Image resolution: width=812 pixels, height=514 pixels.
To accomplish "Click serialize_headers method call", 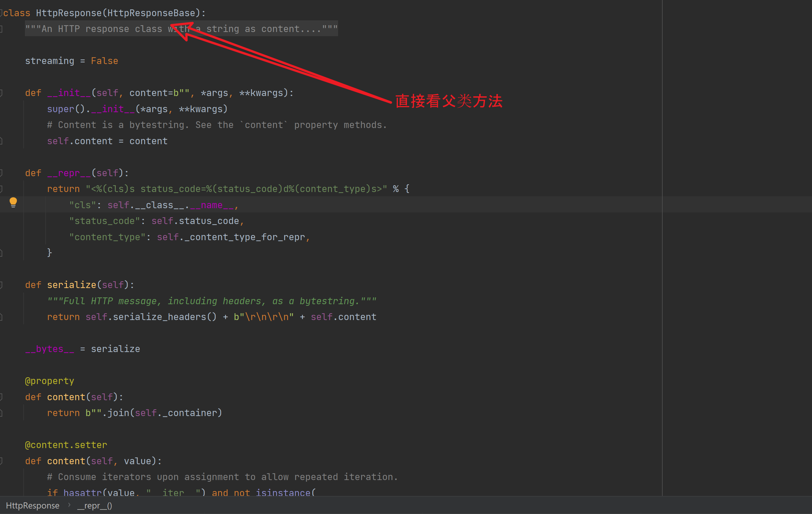I will (159, 317).
